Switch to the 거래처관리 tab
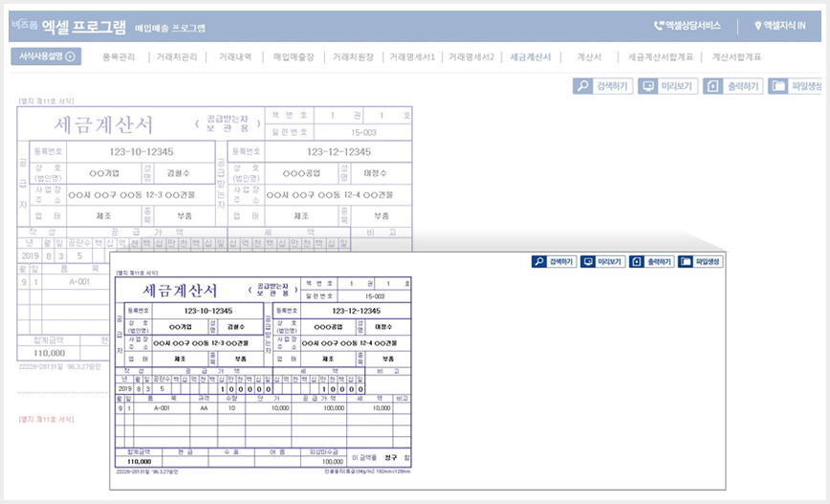 click(177, 56)
